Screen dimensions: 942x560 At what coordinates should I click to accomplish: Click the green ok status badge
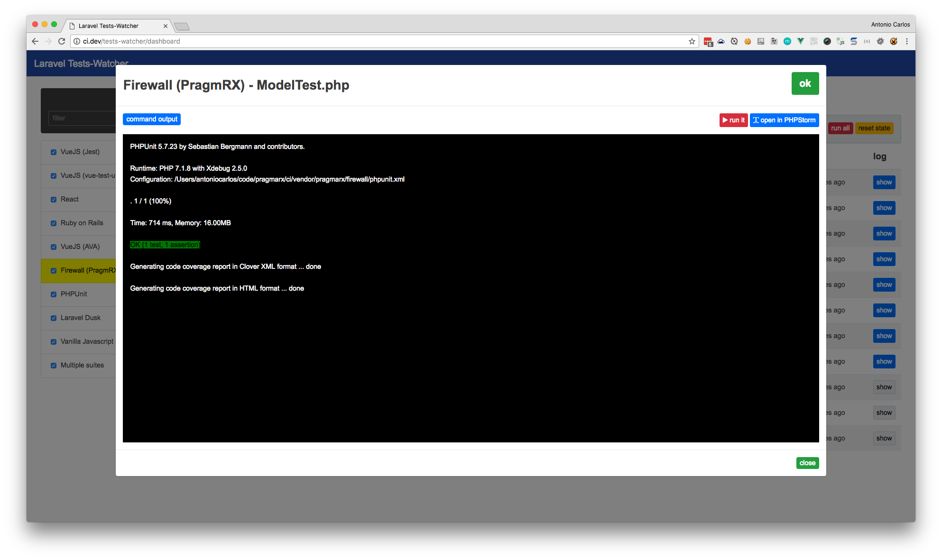point(805,83)
